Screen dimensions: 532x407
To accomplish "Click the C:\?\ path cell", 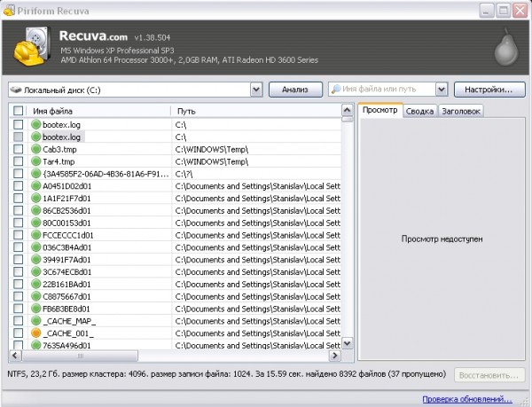I will click(184, 174).
